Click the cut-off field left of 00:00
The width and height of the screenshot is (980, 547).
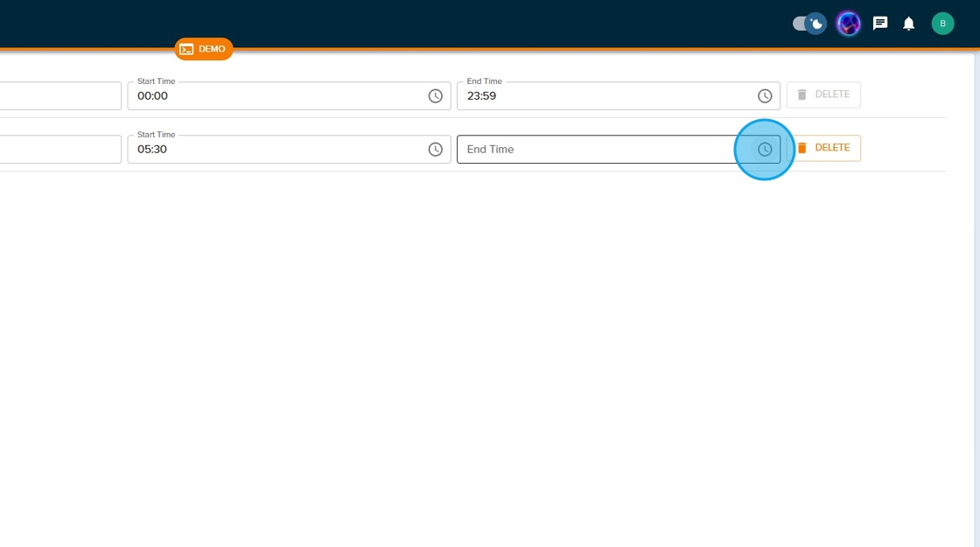(x=59, y=96)
